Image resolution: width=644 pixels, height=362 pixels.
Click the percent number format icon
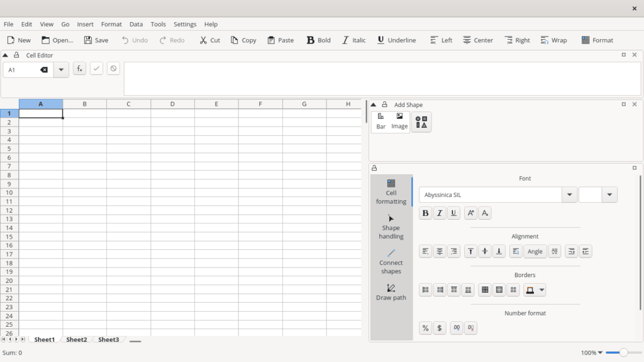click(425, 328)
